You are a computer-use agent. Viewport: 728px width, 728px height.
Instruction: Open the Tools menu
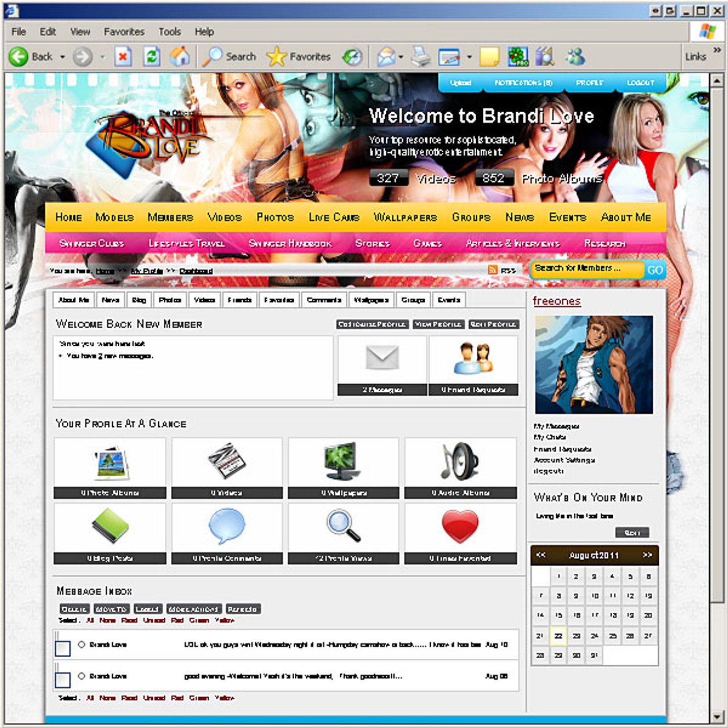click(x=169, y=32)
